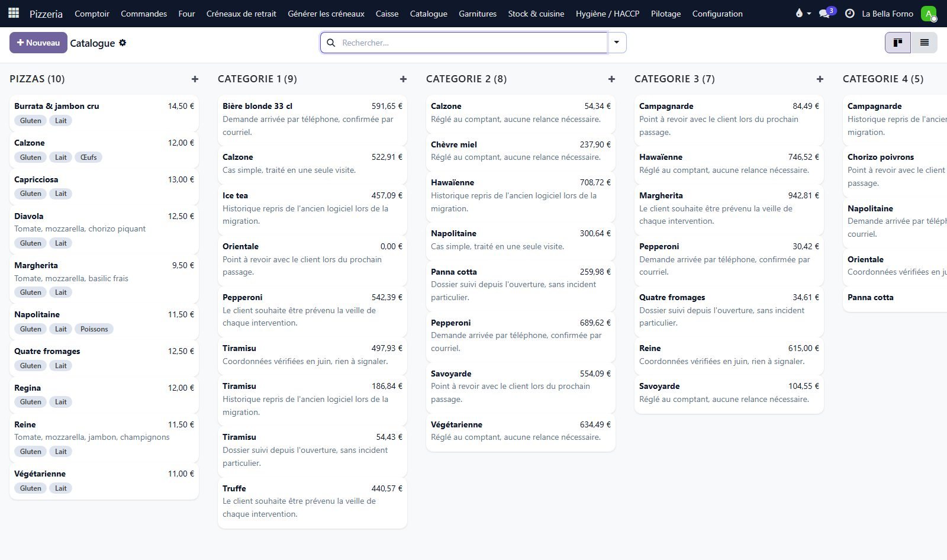Open Panna cotta card priced 259,98 €
This screenshot has width=947, height=560.
[521, 285]
